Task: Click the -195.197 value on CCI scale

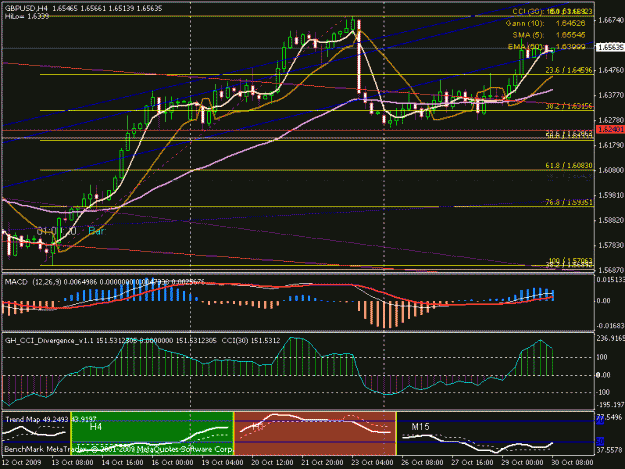Action: [x=610, y=405]
